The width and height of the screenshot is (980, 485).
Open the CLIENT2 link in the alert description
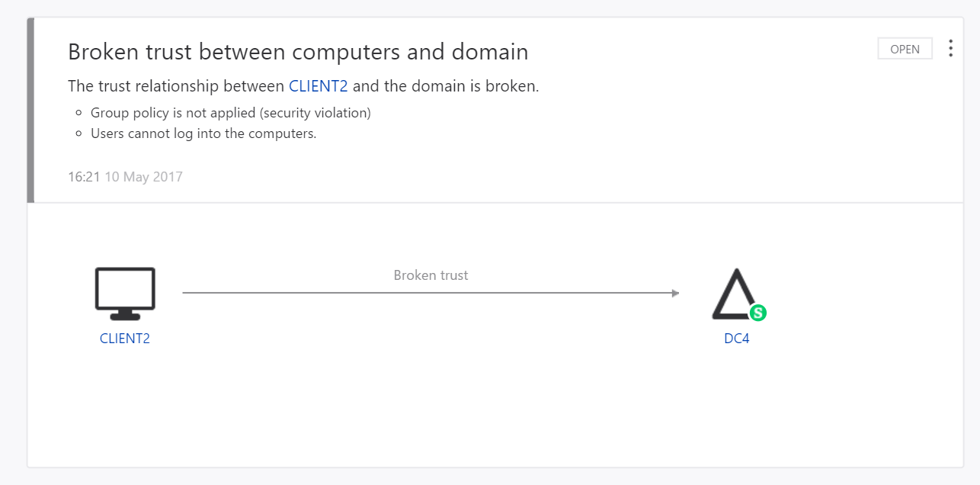tap(319, 86)
